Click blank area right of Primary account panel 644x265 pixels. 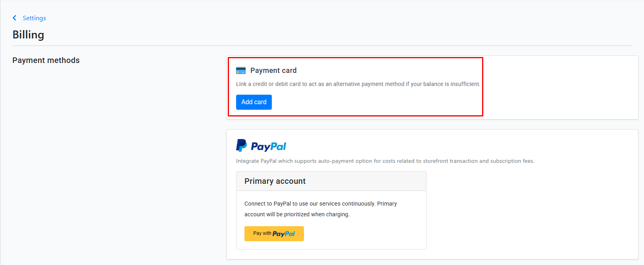(x=532, y=210)
